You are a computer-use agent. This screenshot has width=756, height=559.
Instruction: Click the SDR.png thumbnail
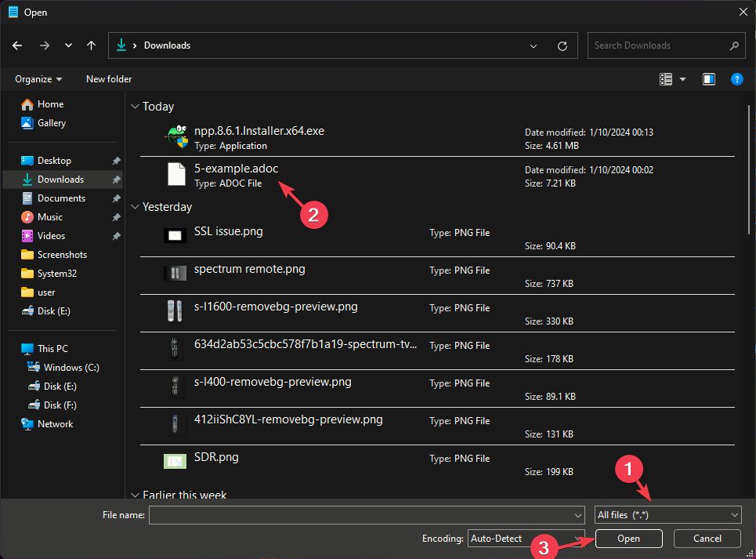pos(175,461)
